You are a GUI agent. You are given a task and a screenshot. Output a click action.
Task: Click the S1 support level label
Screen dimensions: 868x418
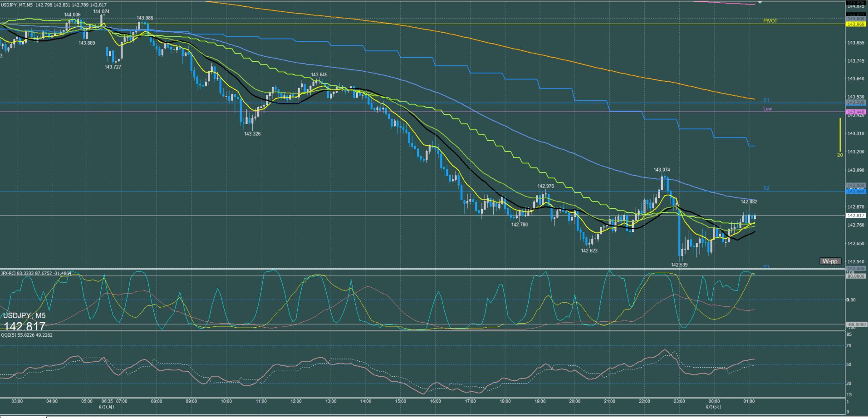point(766,100)
